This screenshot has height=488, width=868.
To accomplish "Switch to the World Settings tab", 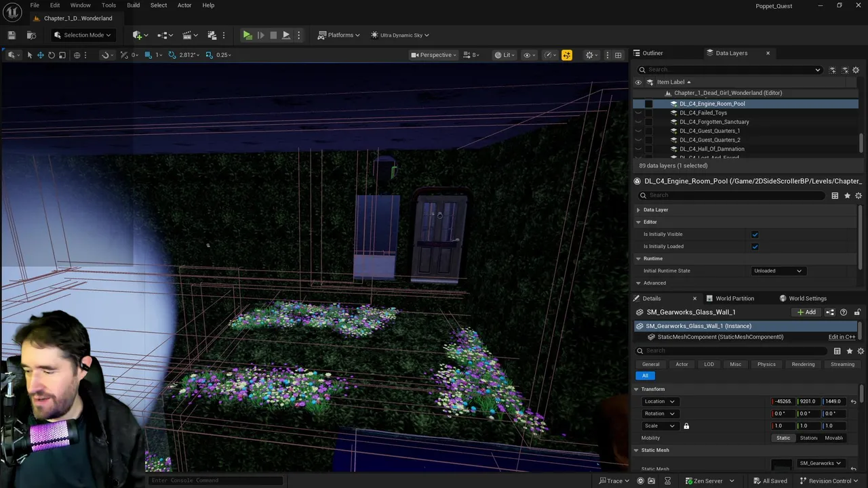I will click(x=803, y=298).
